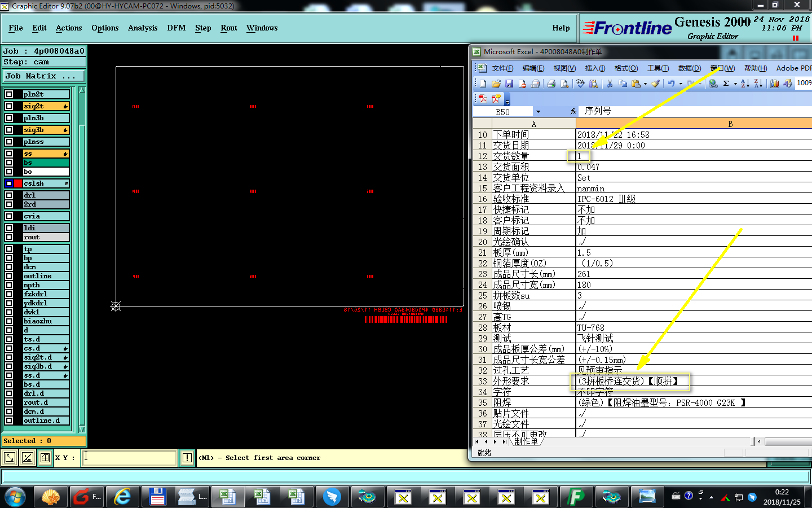
Task: Click the zoom-area arrow icon beside X Y field
Action: point(9,458)
